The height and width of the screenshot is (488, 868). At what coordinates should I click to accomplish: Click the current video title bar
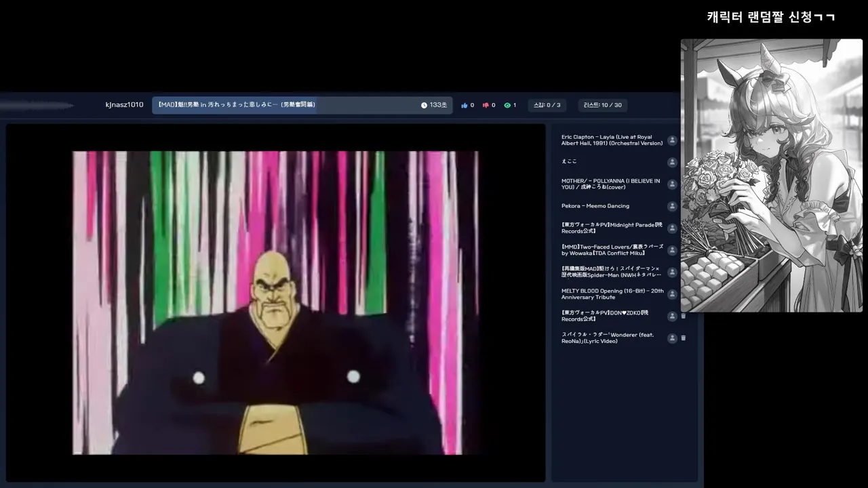click(x=302, y=105)
